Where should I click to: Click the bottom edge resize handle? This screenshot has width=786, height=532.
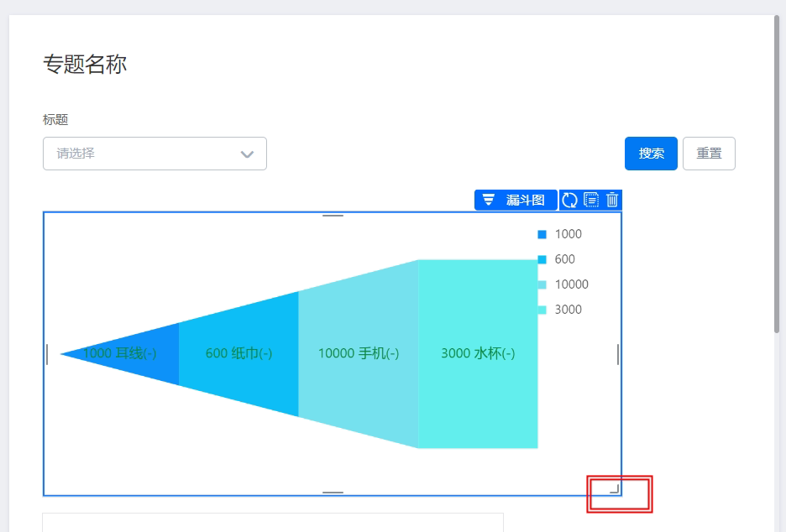tap(333, 493)
